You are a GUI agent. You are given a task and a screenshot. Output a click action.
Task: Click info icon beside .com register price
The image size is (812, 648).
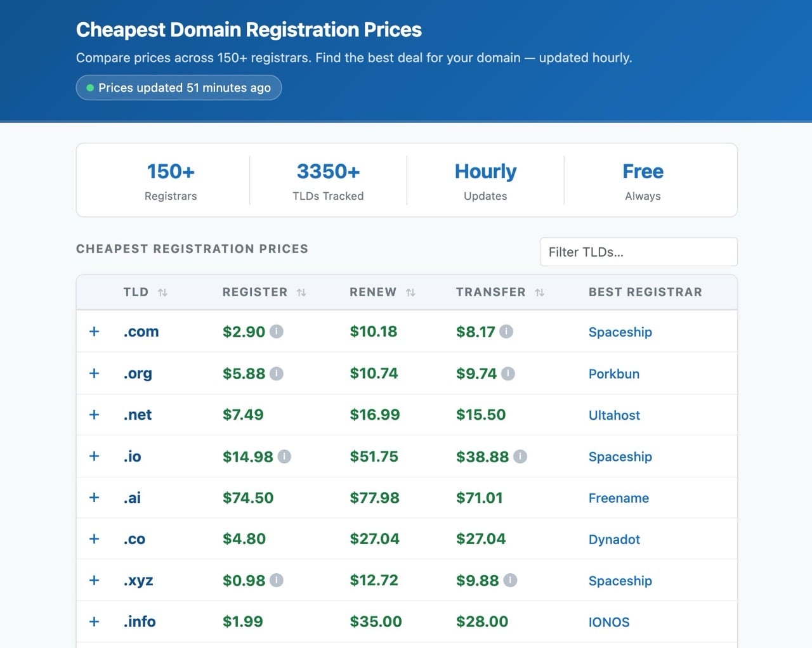pos(277,332)
